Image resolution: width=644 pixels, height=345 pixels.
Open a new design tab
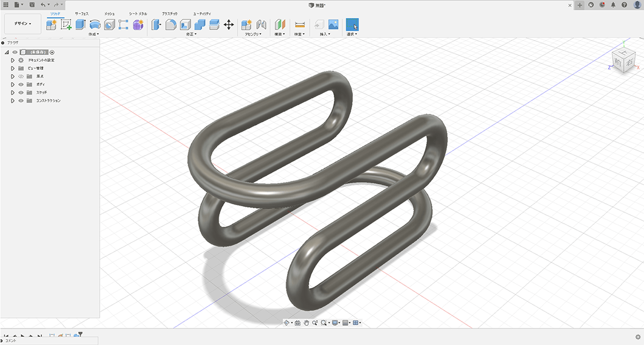point(580,4)
